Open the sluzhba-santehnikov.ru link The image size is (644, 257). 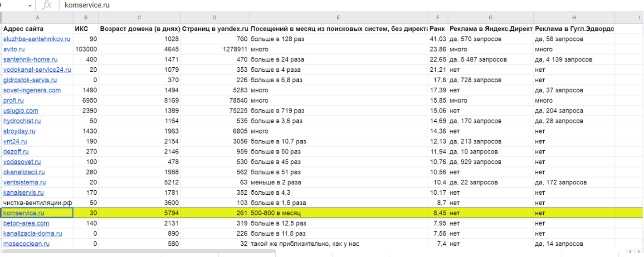pyautogui.click(x=37, y=39)
